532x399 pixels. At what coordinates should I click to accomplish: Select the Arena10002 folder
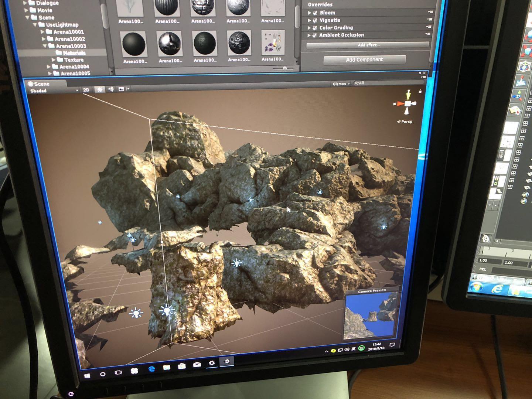[66, 39]
